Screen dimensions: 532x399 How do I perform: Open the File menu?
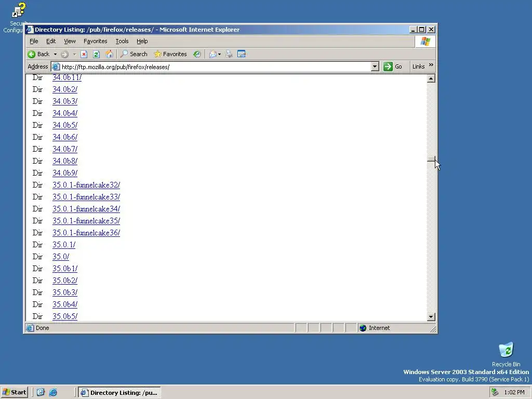[x=34, y=41]
